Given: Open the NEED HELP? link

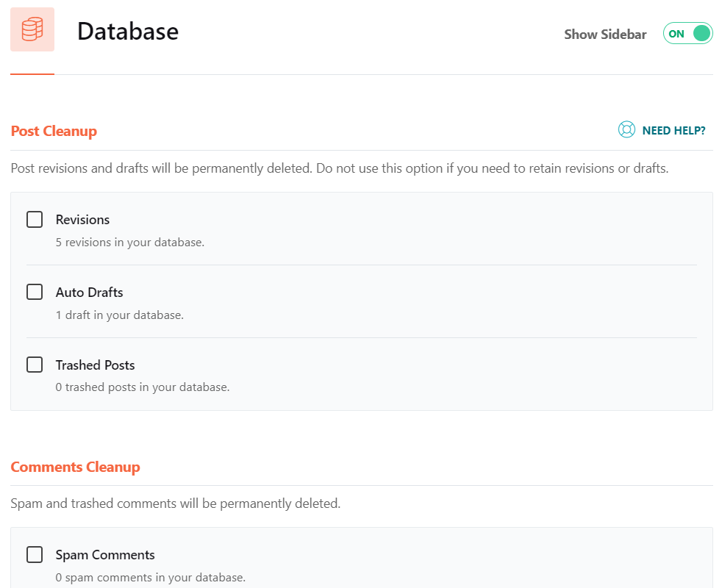Looking at the screenshot, I should (673, 131).
